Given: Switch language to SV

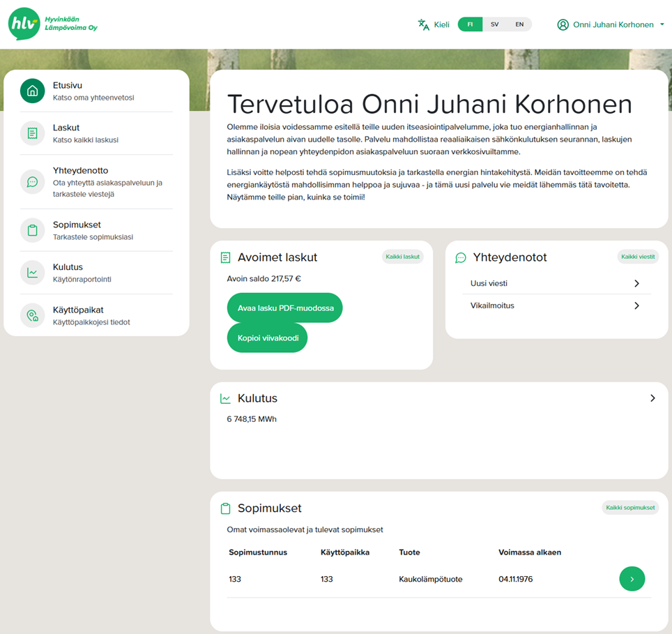Looking at the screenshot, I should (x=494, y=24).
